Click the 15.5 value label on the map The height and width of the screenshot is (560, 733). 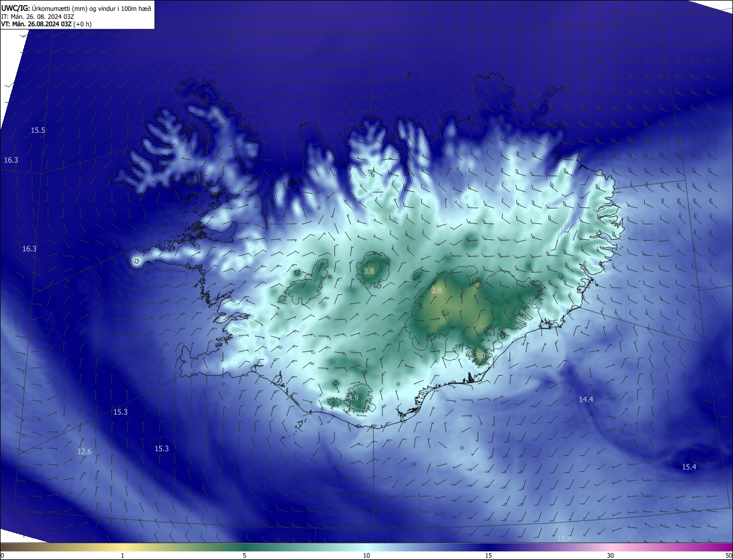coord(38,131)
